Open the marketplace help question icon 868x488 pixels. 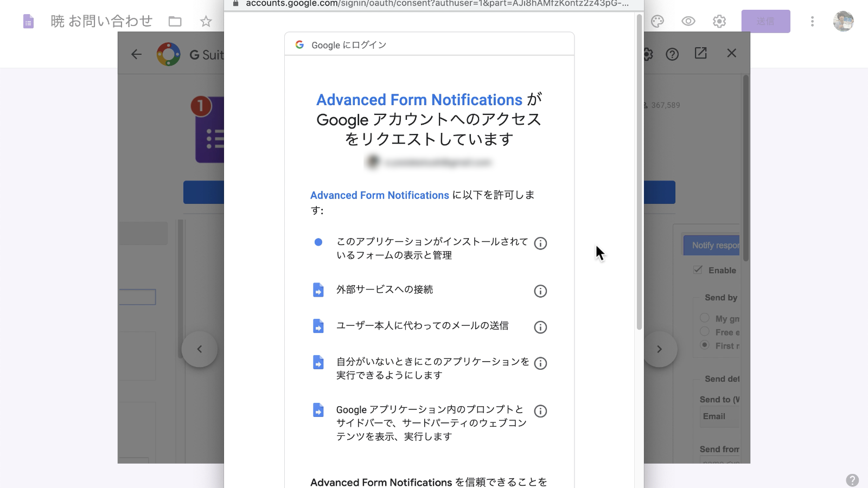[672, 54]
